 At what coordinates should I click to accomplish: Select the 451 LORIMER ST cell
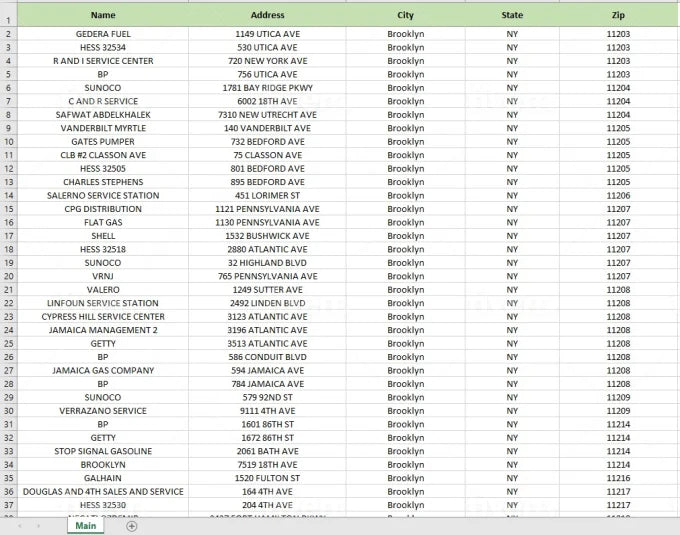point(267,195)
